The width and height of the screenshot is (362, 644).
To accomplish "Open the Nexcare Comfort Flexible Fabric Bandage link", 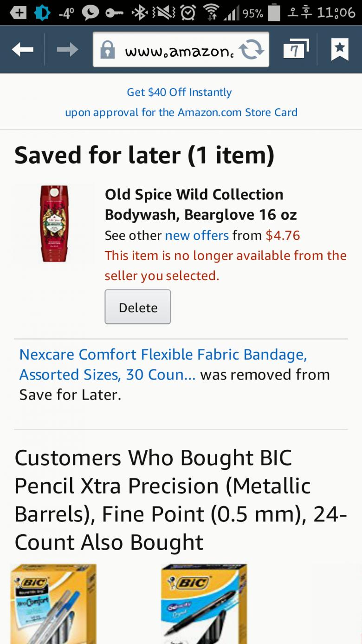I will pos(163,364).
